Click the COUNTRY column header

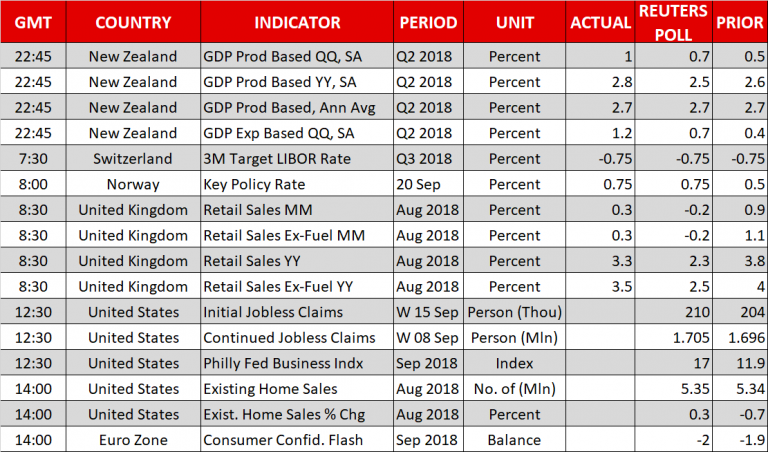(133, 23)
